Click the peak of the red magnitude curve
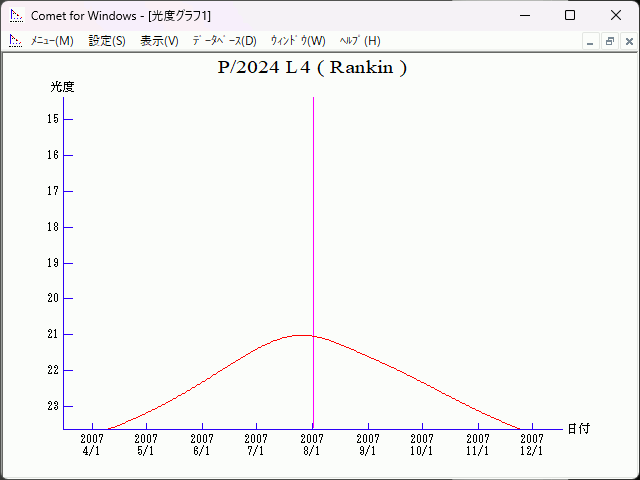 coord(306,335)
